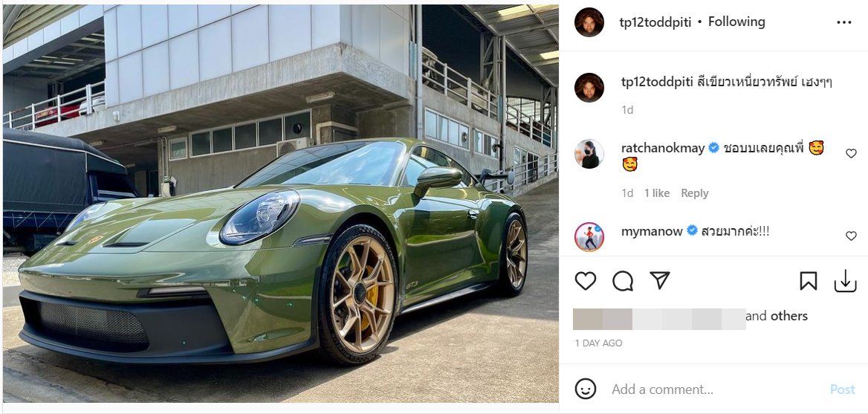Image resolution: width=868 pixels, height=414 pixels.
Task: Like the post with the heart icon
Action: point(586,281)
